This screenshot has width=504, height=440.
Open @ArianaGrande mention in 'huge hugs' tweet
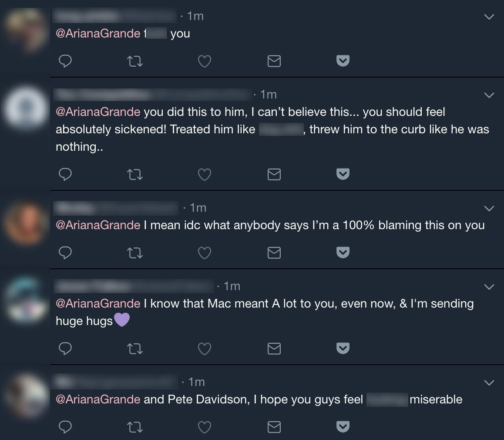click(98, 304)
